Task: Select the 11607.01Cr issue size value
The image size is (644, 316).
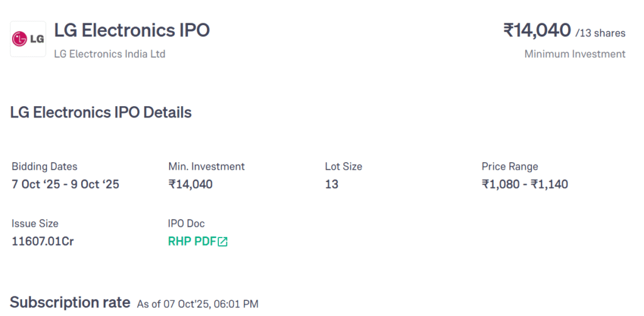Action: click(x=43, y=241)
